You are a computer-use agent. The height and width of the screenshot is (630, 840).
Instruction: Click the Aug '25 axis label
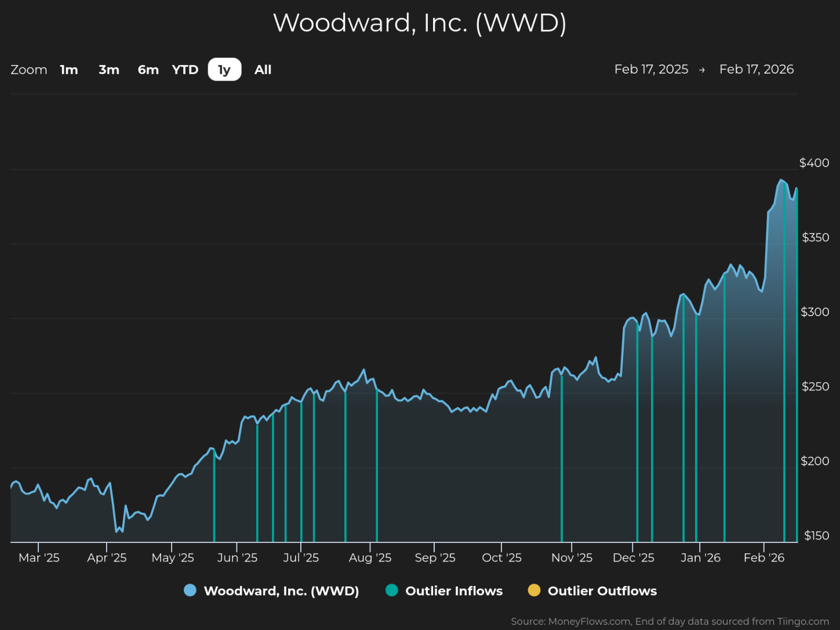[x=370, y=557]
